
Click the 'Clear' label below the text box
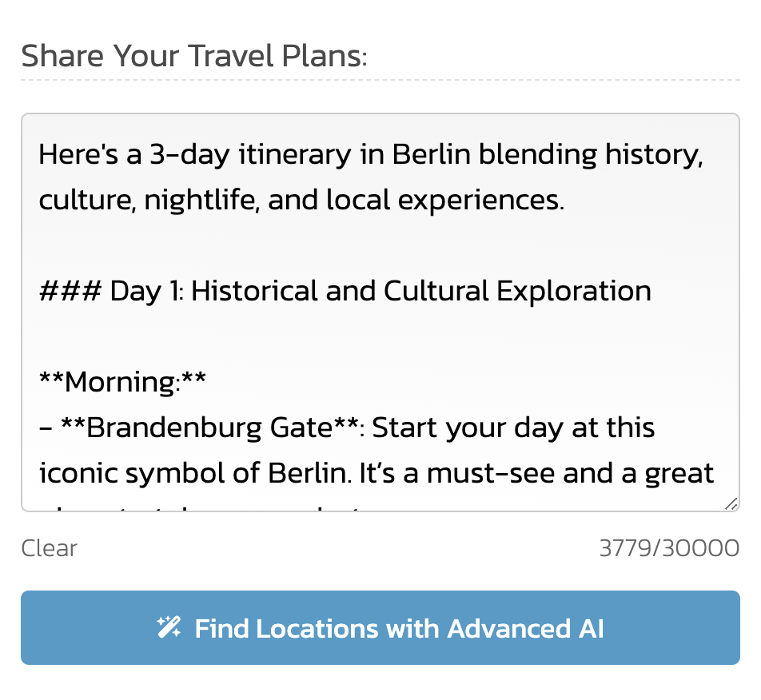pos(49,548)
